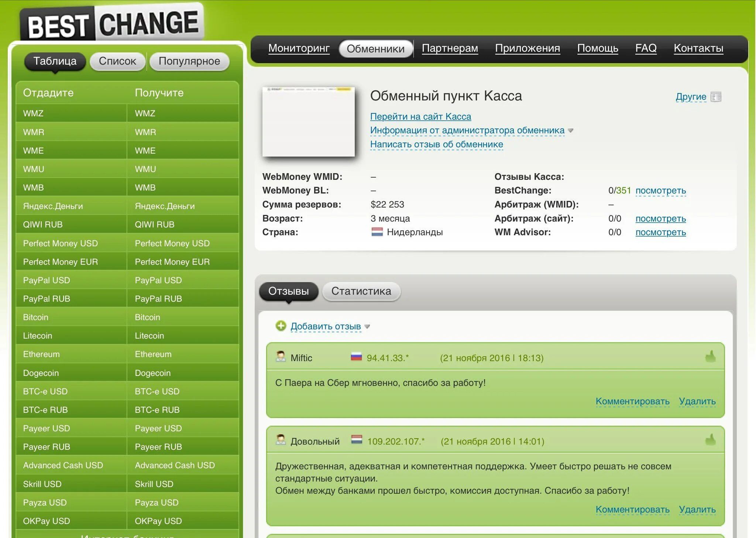The width and height of the screenshot is (756, 538).
Task: Select Bitcoin in the Отдадите column
Action: click(x=36, y=317)
